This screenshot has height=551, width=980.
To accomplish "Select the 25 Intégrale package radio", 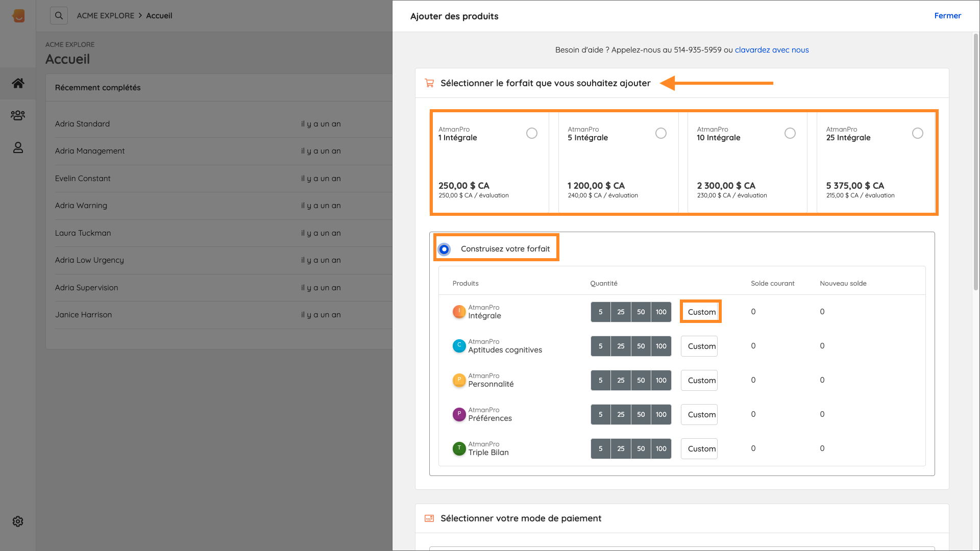I will pyautogui.click(x=918, y=133).
